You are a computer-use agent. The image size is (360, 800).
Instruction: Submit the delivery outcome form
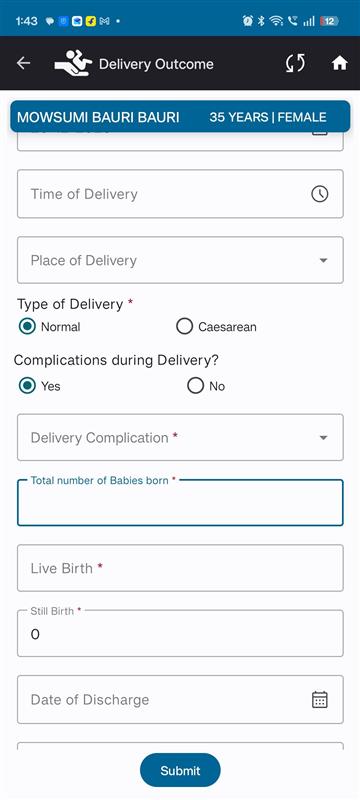coord(180,770)
